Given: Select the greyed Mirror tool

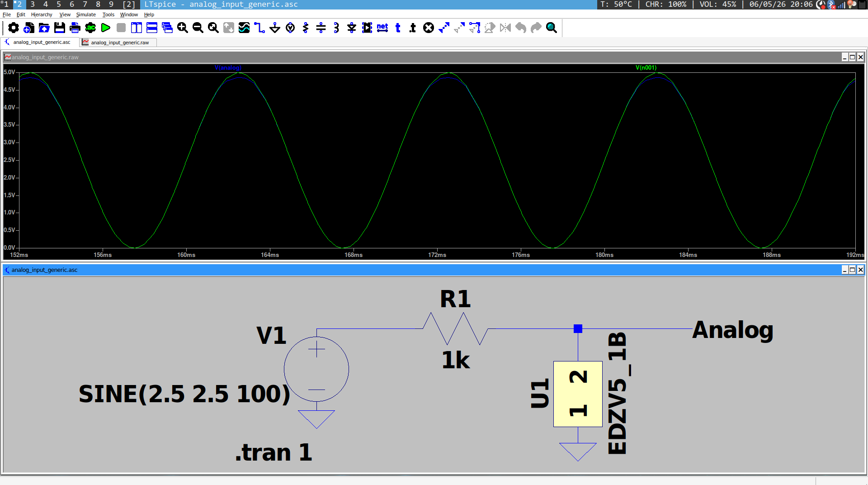Looking at the screenshot, I should [505, 28].
